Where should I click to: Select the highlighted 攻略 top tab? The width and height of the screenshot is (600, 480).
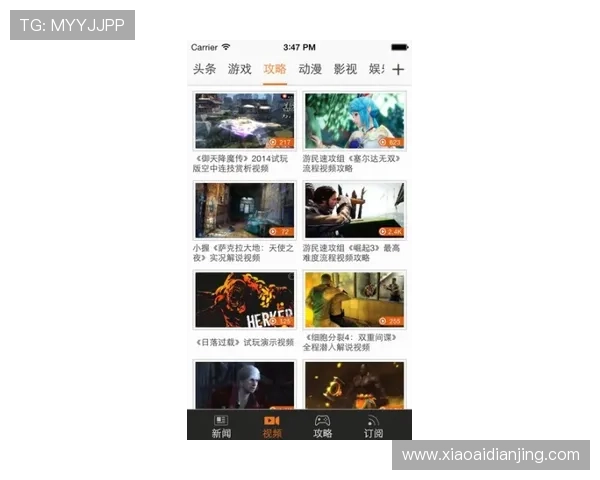[x=275, y=70]
